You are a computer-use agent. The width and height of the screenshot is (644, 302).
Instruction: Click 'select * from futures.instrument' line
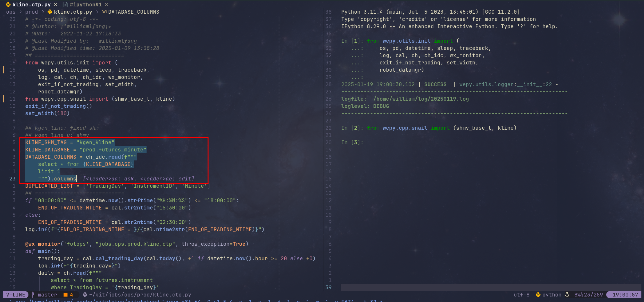tap(102, 280)
